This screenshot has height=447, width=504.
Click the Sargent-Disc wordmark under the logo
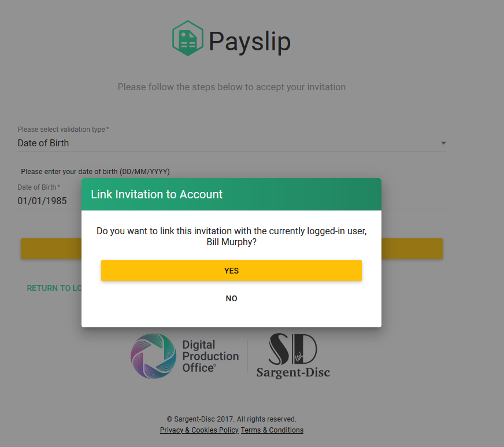(x=293, y=372)
